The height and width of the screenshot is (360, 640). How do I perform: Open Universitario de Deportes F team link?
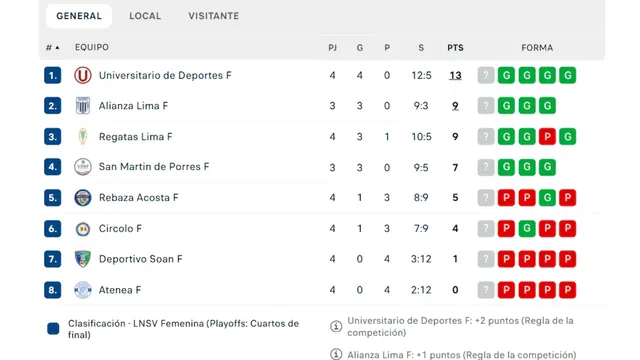165,76
